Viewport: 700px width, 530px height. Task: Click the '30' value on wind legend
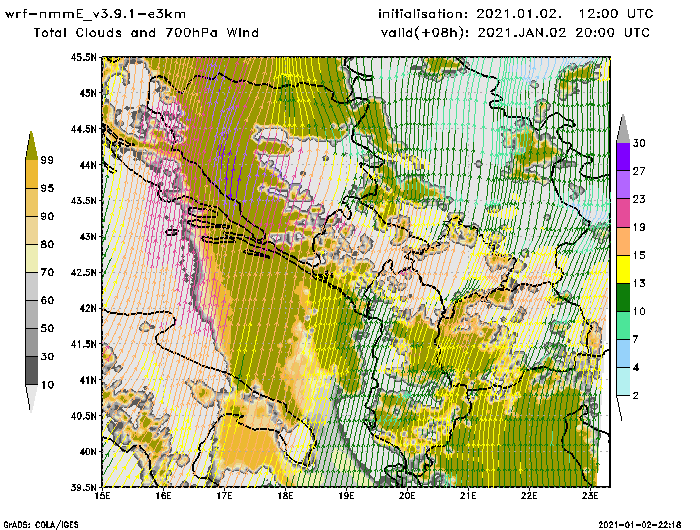(639, 143)
